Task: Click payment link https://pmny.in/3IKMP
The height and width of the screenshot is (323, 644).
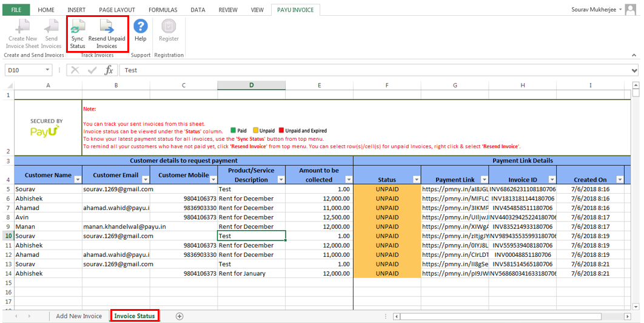Action: [x=455, y=208]
